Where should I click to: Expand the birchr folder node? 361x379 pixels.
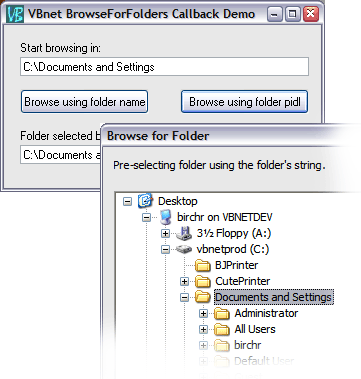coord(203,345)
